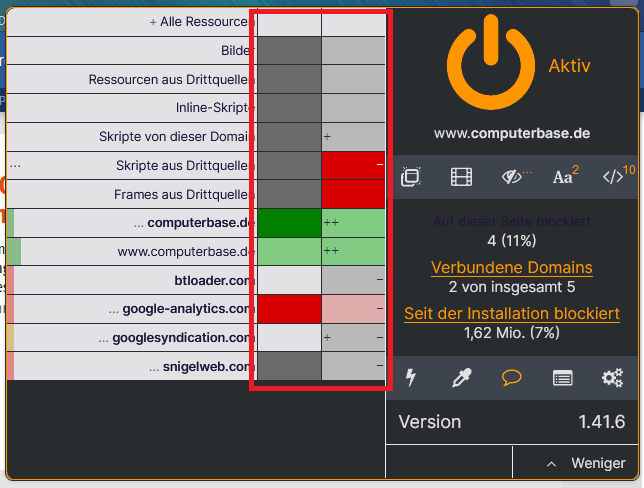
Task: Click the large orange power button
Action: [491, 62]
